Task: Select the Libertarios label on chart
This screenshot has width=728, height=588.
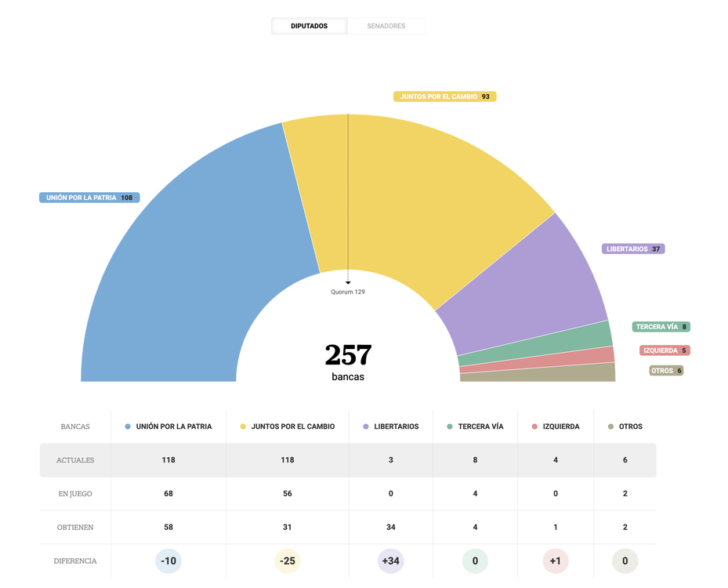Action: pyautogui.click(x=633, y=249)
